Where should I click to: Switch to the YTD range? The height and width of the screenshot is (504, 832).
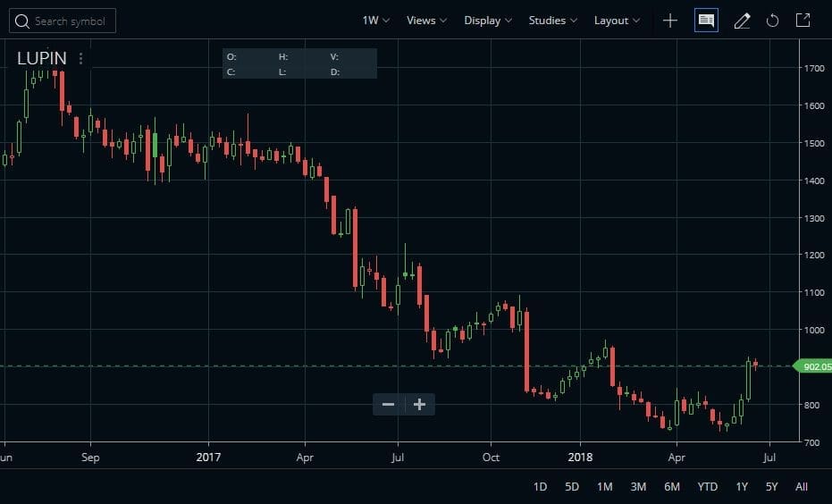[x=707, y=486]
